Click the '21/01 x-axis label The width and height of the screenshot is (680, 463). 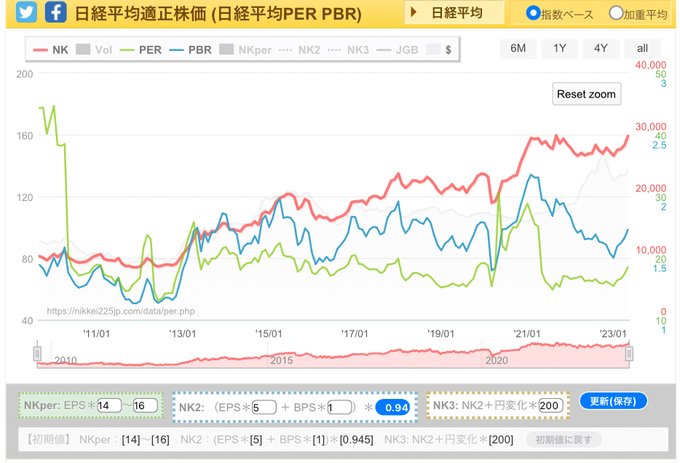[527, 334]
